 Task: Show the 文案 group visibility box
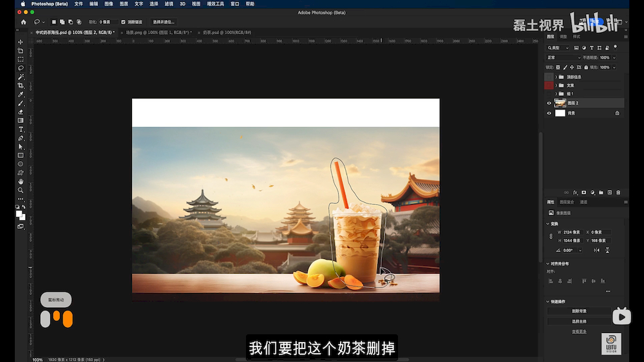tap(549, 86)
